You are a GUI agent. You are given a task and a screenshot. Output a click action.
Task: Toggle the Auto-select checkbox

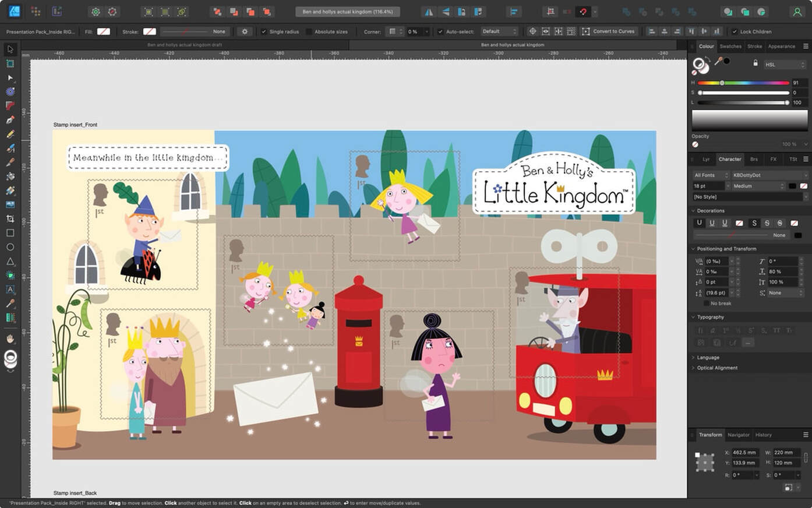440,31
